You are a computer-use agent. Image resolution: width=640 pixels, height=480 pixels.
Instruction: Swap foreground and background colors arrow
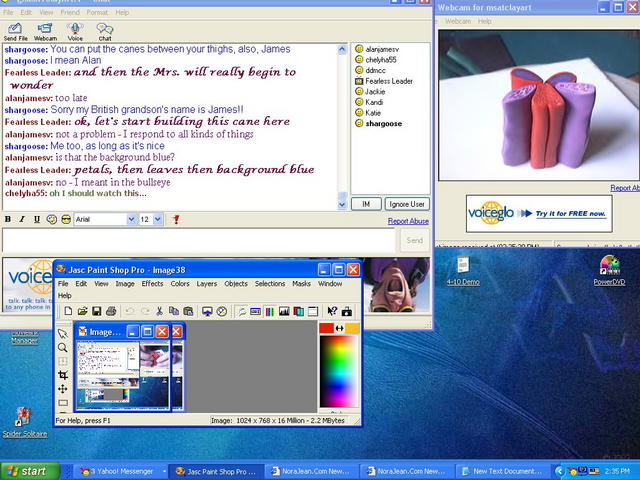(x=339, y=328)
